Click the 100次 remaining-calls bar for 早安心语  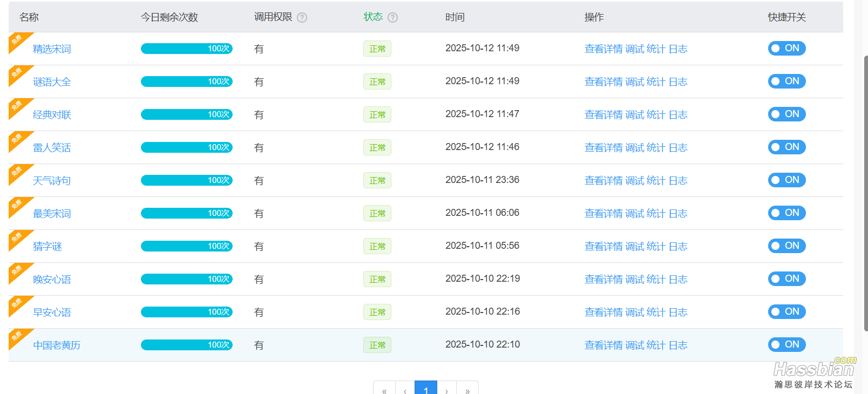click(187, 313)
